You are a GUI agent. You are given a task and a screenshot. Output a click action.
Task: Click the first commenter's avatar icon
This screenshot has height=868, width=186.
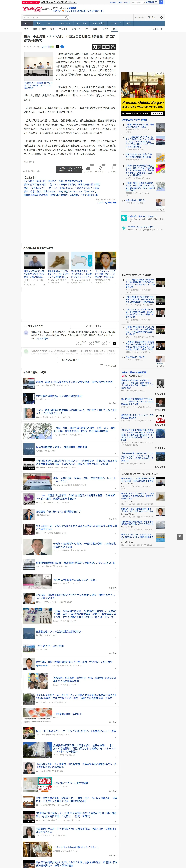coord(26,333)
